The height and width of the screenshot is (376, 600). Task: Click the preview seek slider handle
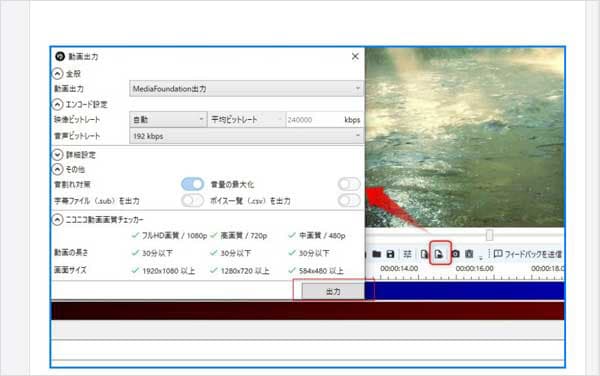(489, 235)
